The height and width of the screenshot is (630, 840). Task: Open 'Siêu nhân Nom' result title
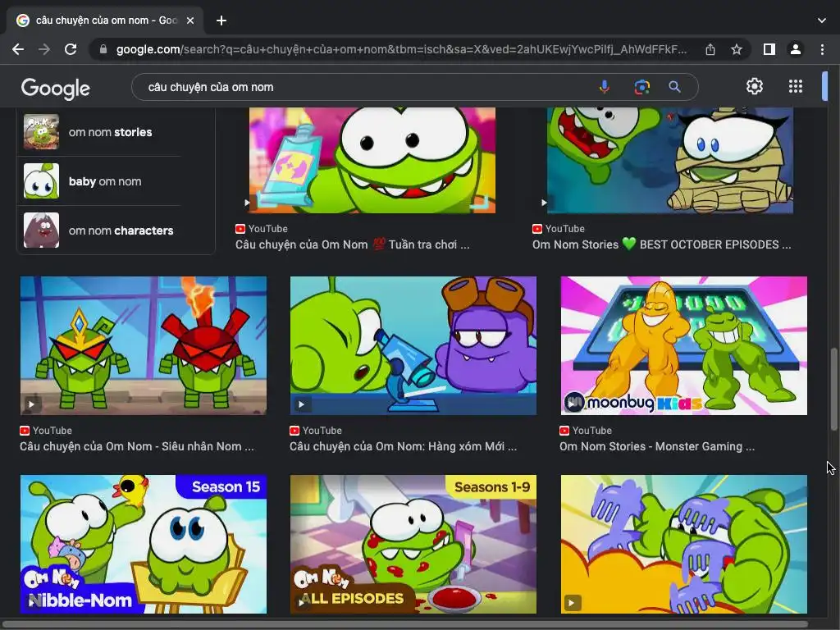(137, 447)
